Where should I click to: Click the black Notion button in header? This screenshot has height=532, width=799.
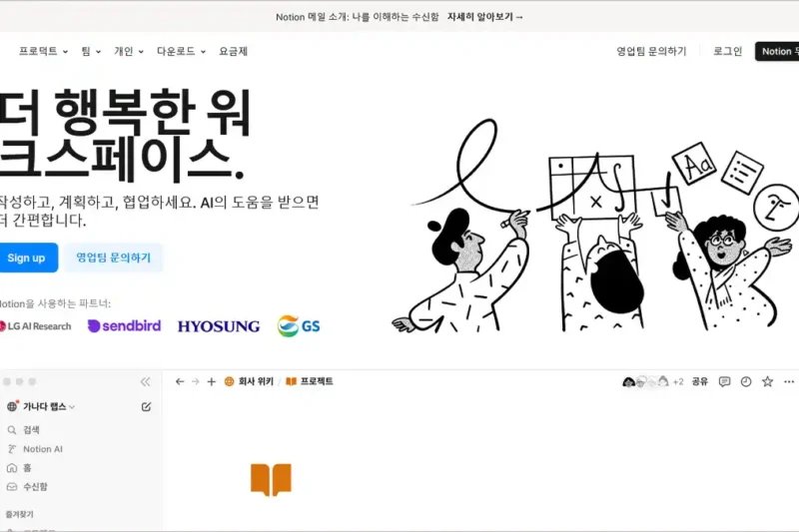coord(777,52)
